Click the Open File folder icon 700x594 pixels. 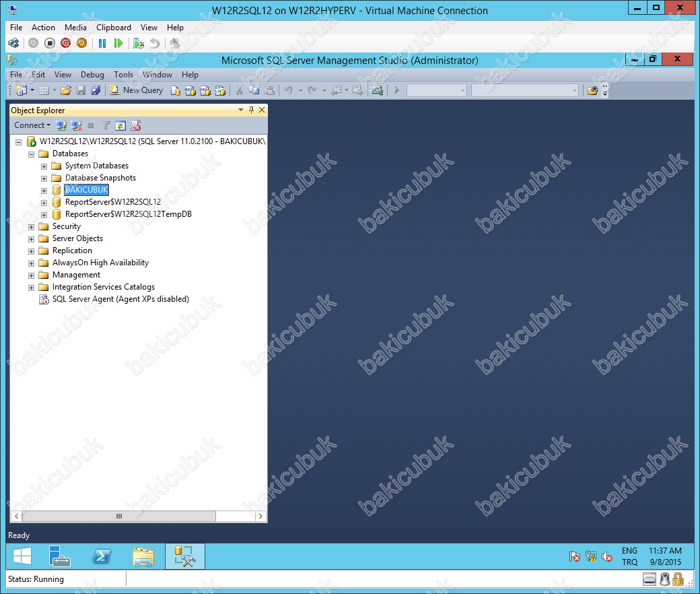[x=66, y=91]
